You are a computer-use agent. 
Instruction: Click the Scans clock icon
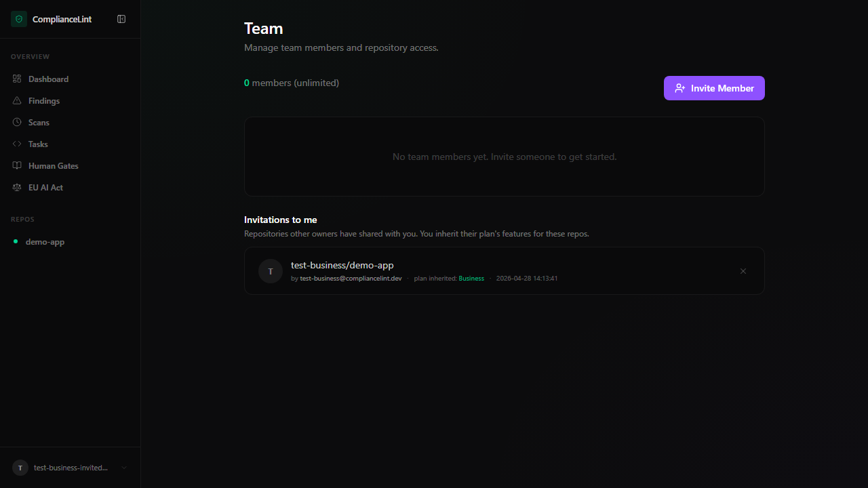[17, 123]
